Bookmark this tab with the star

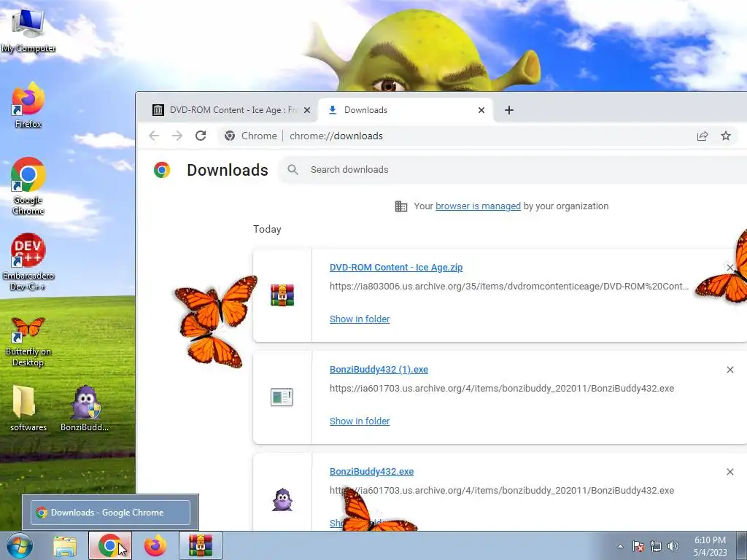point(726,136)
